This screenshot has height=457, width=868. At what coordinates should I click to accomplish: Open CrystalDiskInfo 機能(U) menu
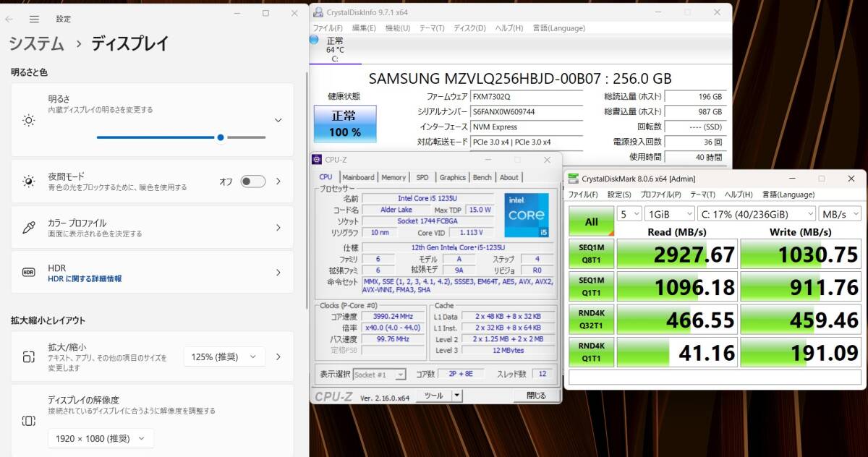(397, 28)
